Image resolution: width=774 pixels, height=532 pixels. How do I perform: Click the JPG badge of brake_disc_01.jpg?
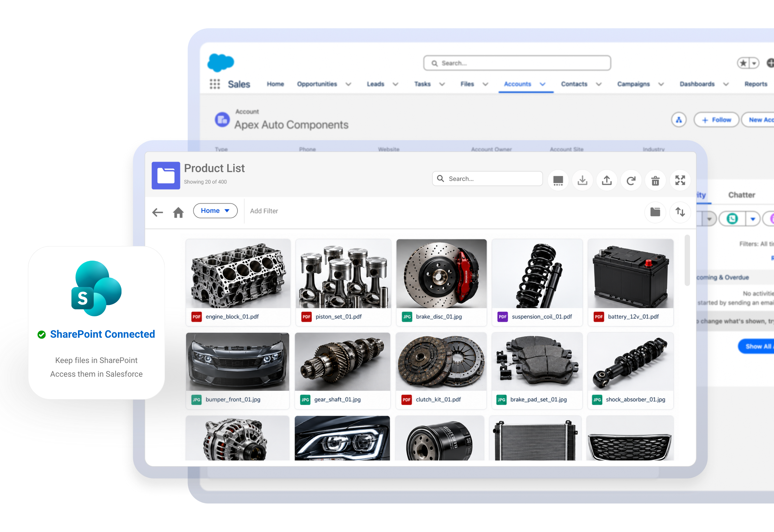coord(407,317)
